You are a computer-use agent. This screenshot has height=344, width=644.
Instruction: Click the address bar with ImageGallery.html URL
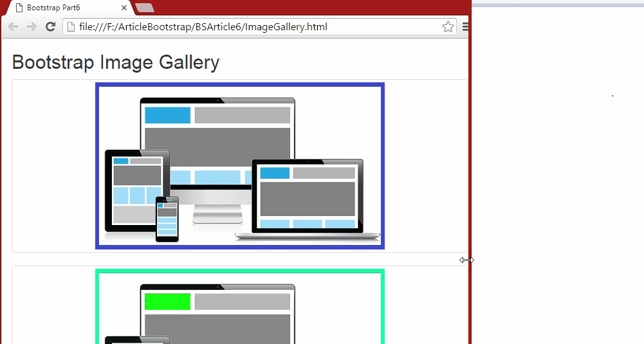click(x=259, y=27)
